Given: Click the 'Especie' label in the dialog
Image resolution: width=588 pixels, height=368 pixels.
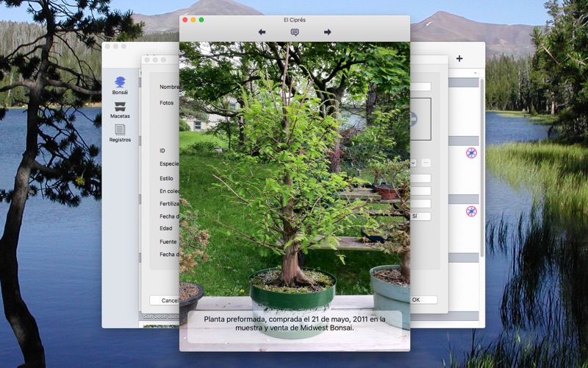Looking at the screenshot, I should (x=170, y=163).
